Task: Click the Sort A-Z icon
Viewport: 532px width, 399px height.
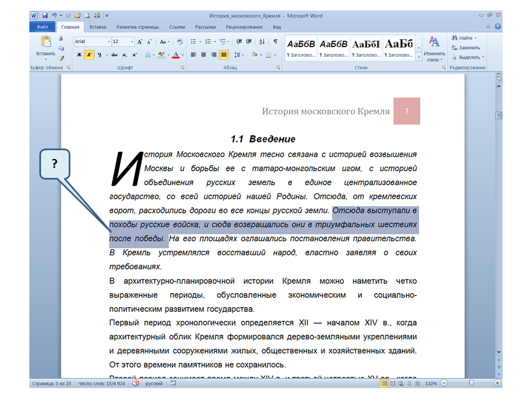Action: coord(263,42)
